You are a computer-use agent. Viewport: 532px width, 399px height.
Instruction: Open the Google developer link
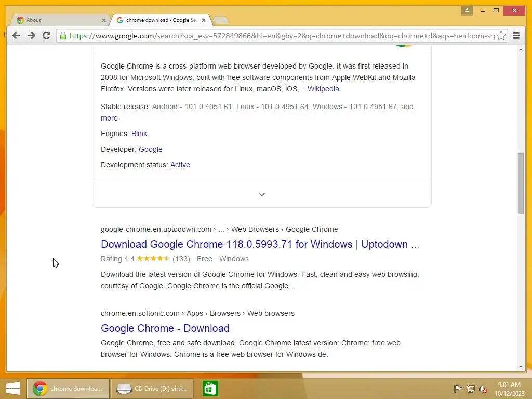coord(150,149)
